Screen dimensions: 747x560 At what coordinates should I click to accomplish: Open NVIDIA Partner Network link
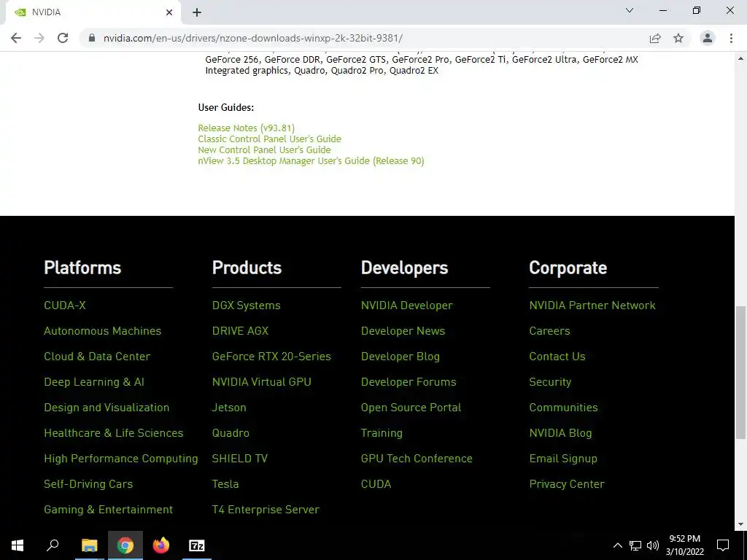tap(592, 306)
